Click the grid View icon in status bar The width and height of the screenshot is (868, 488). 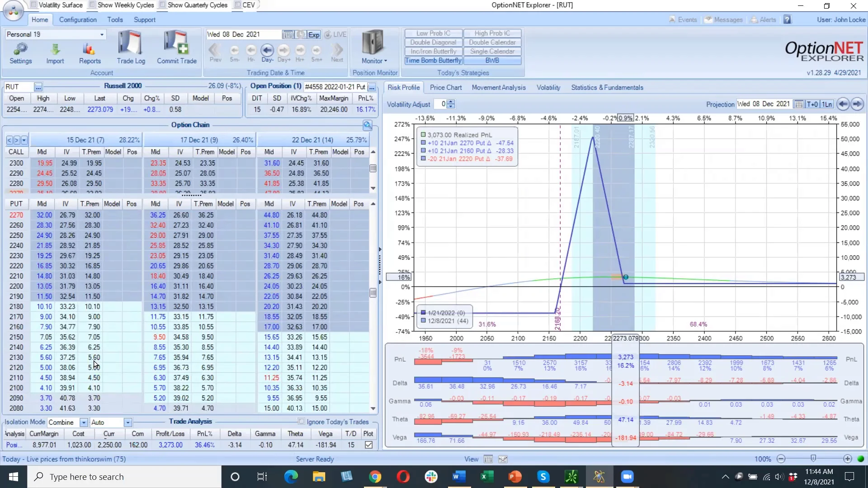point(488,459)
